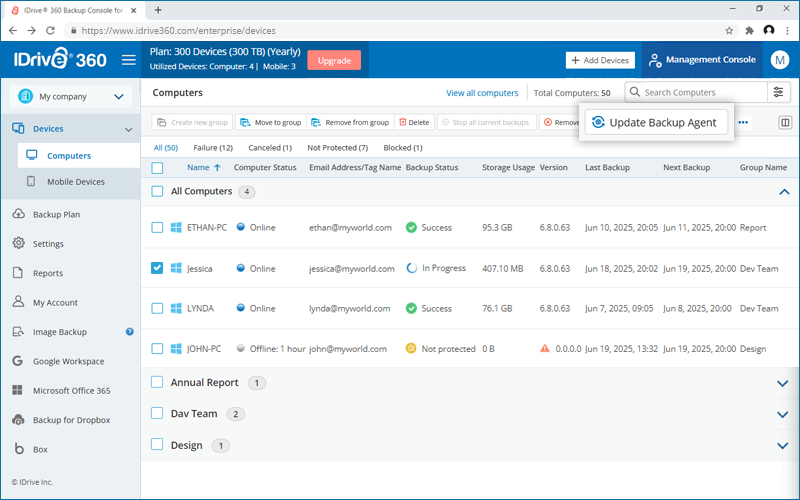Click the Success checkmark icon for LYNDA

411,308
